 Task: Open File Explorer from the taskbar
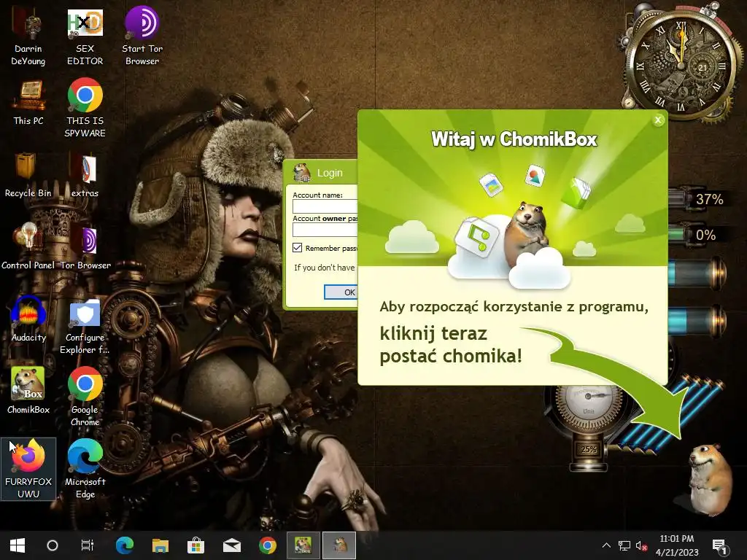(160, 545)
